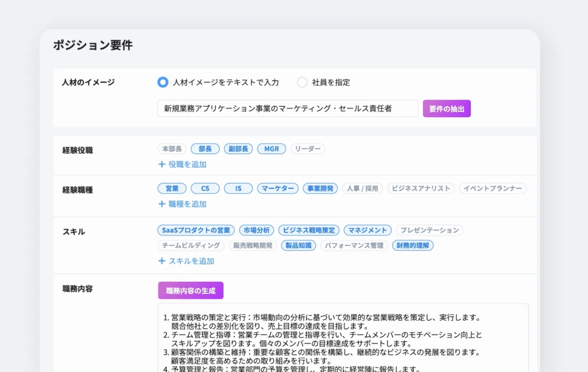Click the plus icon beside 職種を追加
This screenshot has height=372, width=588.
coord(162,204)
